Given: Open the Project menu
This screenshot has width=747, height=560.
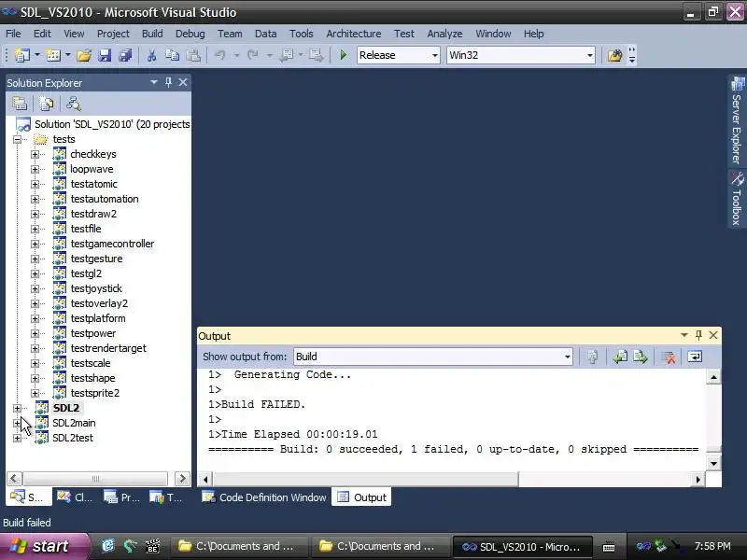Looking at the screenshot, I should [x=113, y=34].
